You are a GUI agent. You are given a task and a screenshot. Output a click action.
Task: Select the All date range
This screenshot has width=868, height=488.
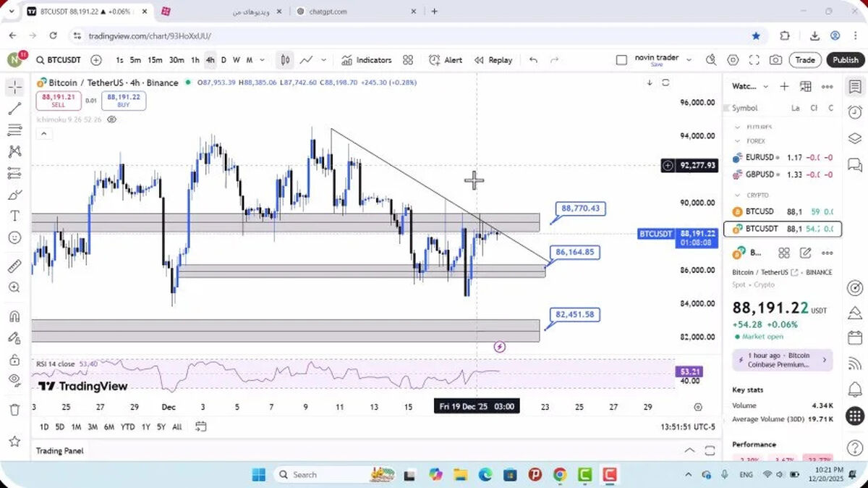(177, 427)
